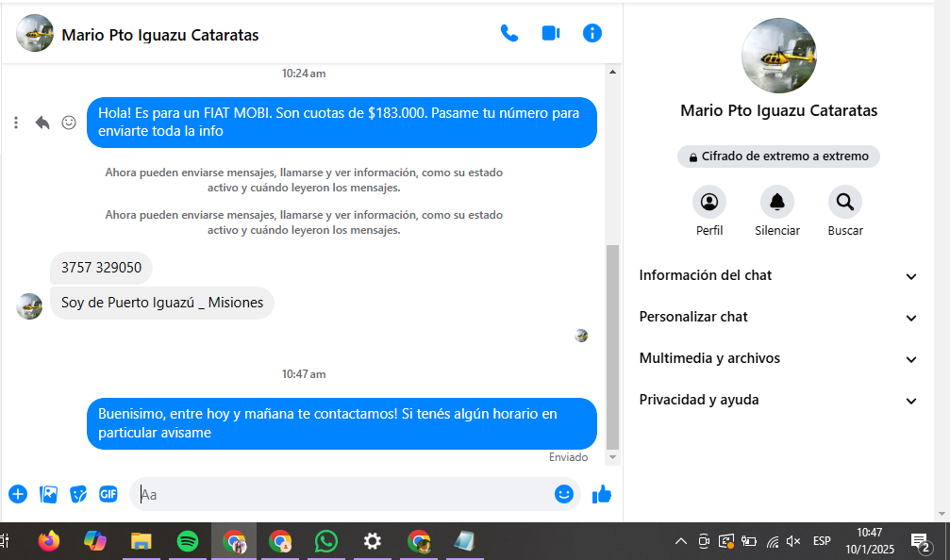Open Settings gear from the taskbar

(x=372, y=540)
